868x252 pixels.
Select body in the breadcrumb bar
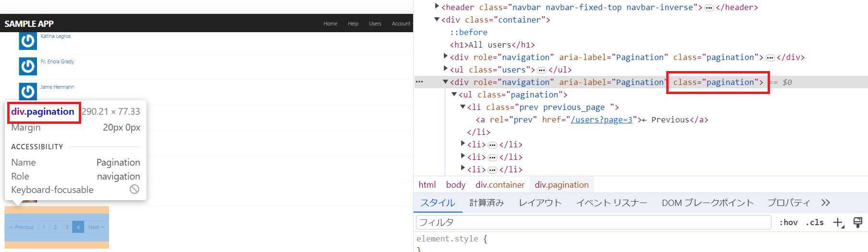455,185
